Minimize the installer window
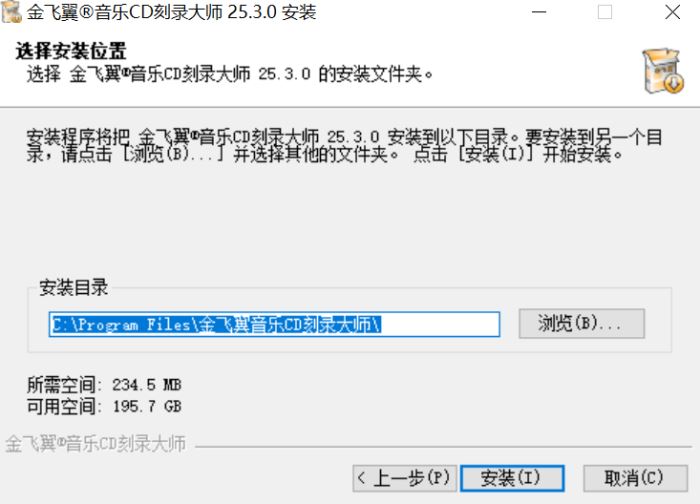 click(539, 12)
